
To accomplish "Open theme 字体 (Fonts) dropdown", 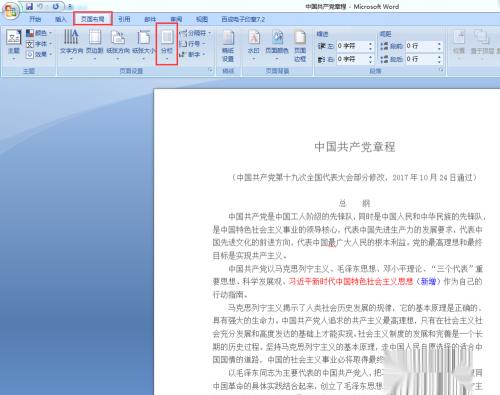I will pos(39,44).
